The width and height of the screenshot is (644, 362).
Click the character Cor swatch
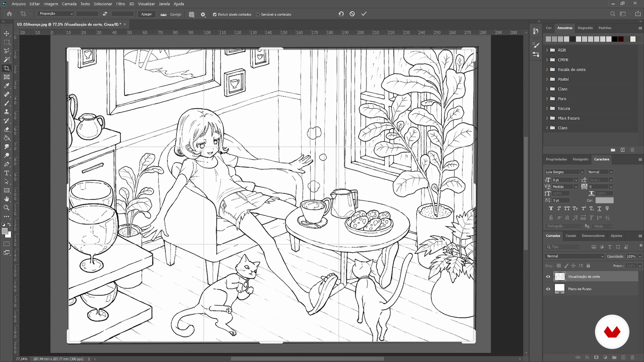(x=604, y=200)
